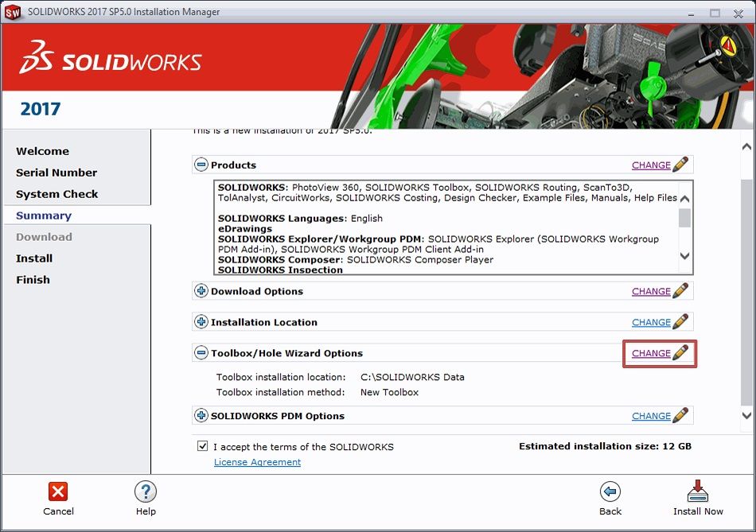Collapse the Products section

[x=201, y=165]
